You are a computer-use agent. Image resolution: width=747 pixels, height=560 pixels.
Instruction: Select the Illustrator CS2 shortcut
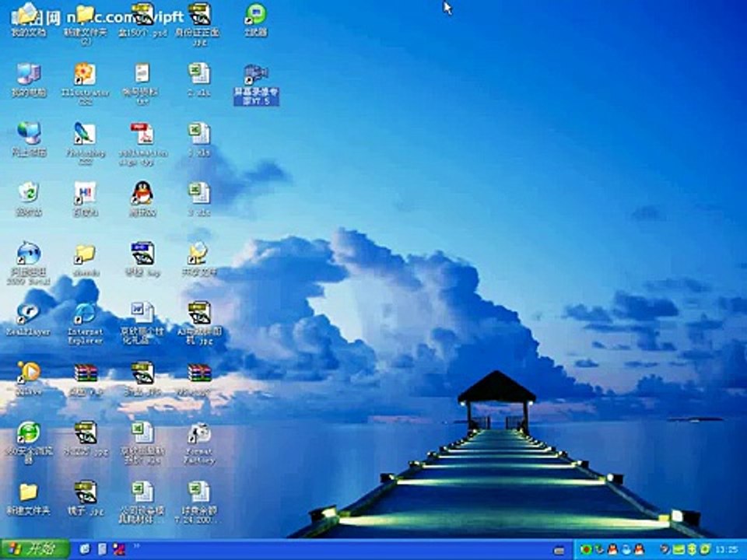86,84
